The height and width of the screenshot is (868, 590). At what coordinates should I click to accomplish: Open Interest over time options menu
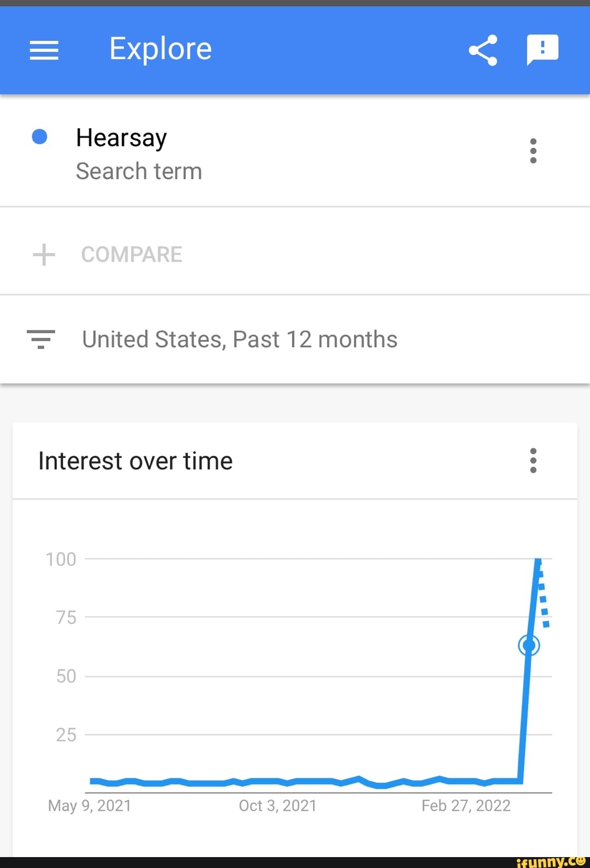point(533,461)
